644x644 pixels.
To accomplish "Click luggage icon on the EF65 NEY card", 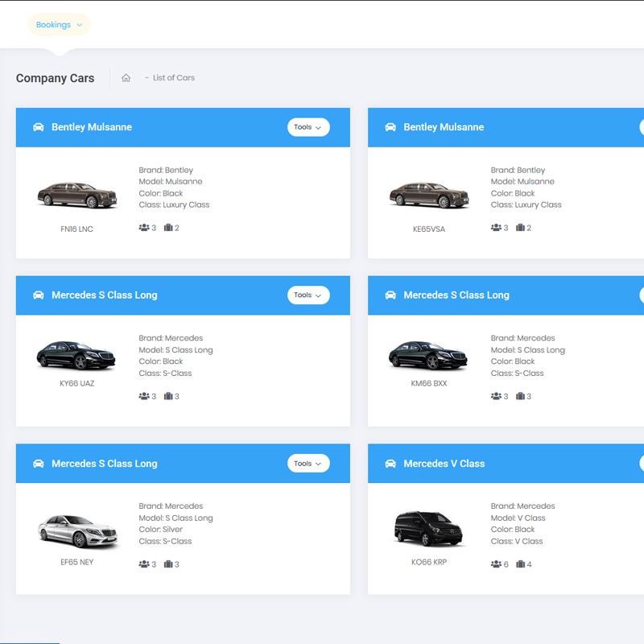I will 168,564.
